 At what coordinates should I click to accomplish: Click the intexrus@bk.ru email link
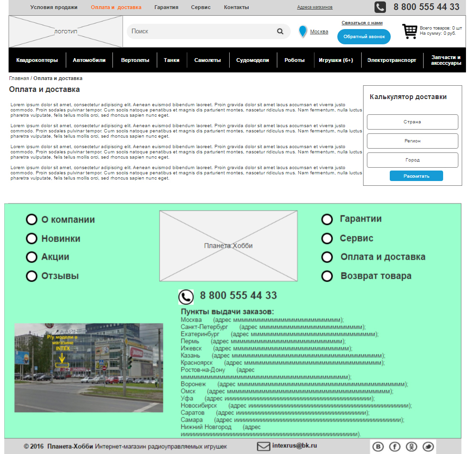pos(294,445)
